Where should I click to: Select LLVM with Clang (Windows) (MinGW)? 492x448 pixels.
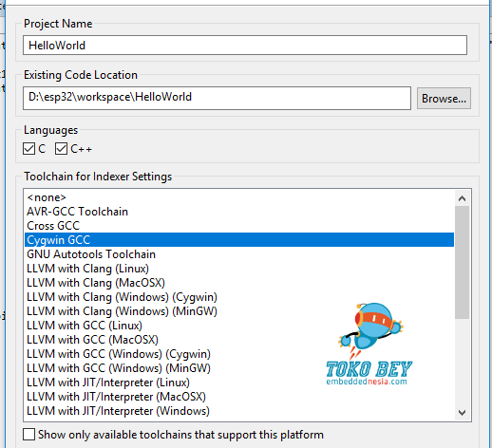point(239,311)
